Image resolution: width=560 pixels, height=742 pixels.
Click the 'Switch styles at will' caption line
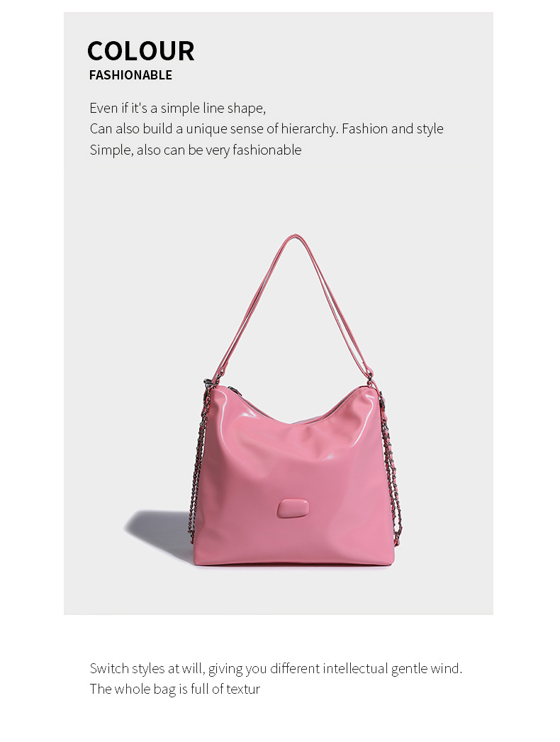coord(276,669)
